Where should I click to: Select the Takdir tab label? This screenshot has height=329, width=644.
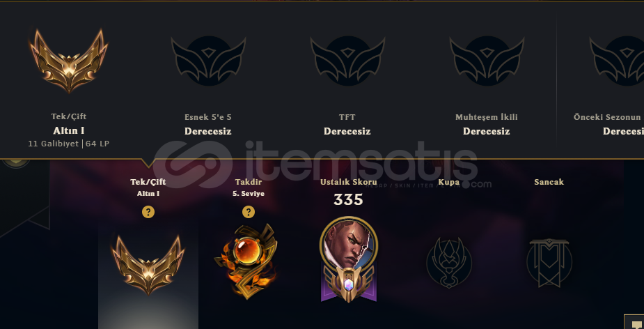(x=248, y=182)
